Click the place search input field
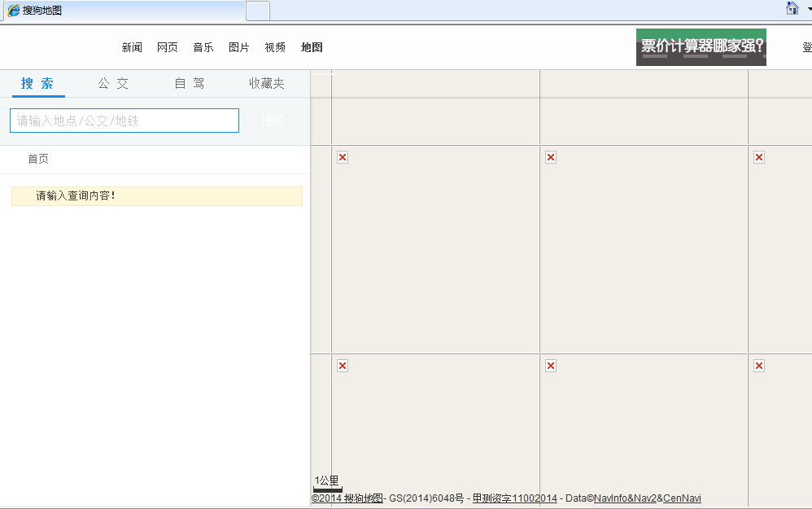Viewport: 812px width, 509px height. click(x=124, y=120)
